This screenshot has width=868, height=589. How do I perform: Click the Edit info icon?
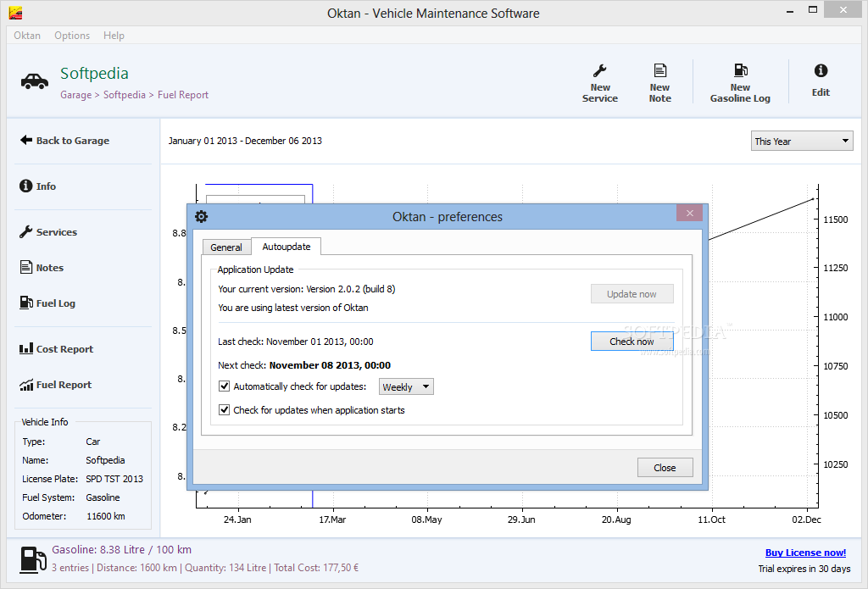click(821, 70)
